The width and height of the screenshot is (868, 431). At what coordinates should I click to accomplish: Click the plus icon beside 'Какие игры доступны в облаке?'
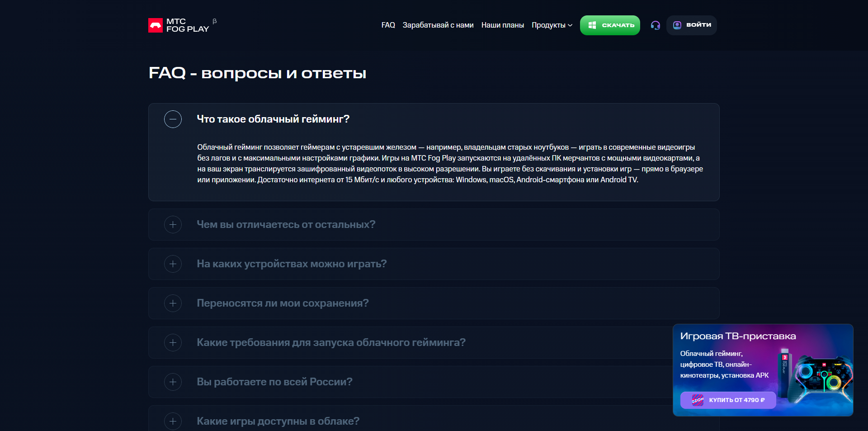173,422
